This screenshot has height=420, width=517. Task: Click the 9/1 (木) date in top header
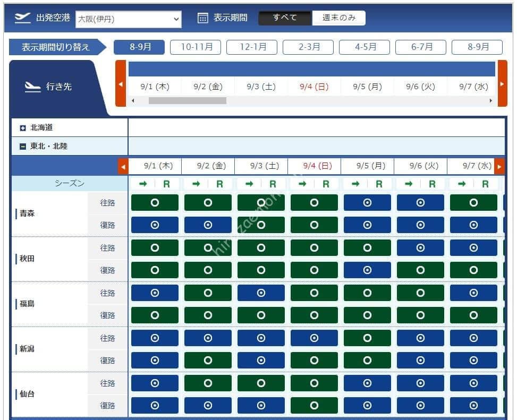[155, 87]
